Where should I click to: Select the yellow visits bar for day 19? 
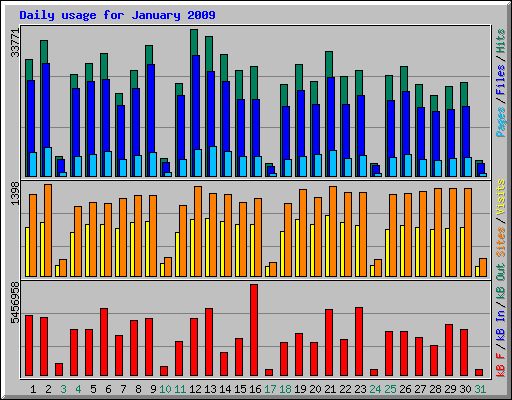pyautogui.click(x=297, y=248)
